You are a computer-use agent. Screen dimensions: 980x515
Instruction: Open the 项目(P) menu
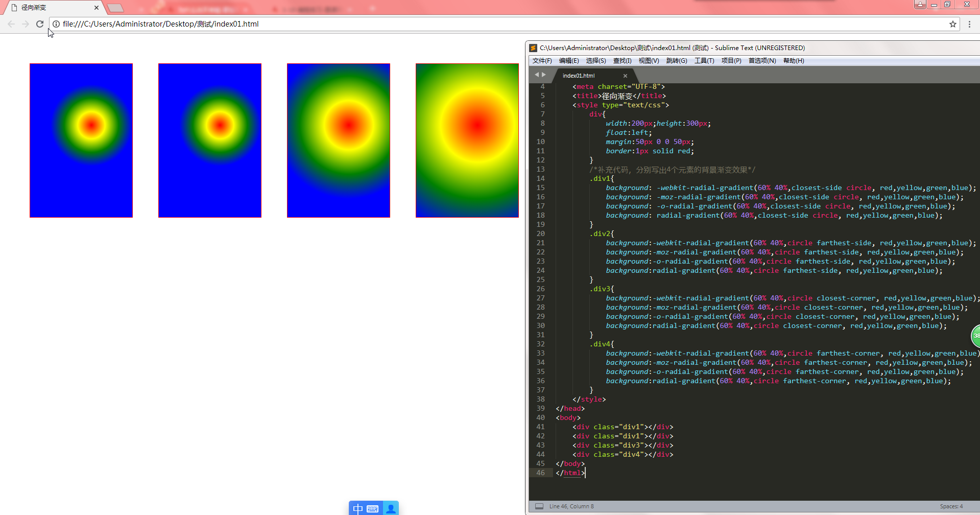(x=731, y=61)
